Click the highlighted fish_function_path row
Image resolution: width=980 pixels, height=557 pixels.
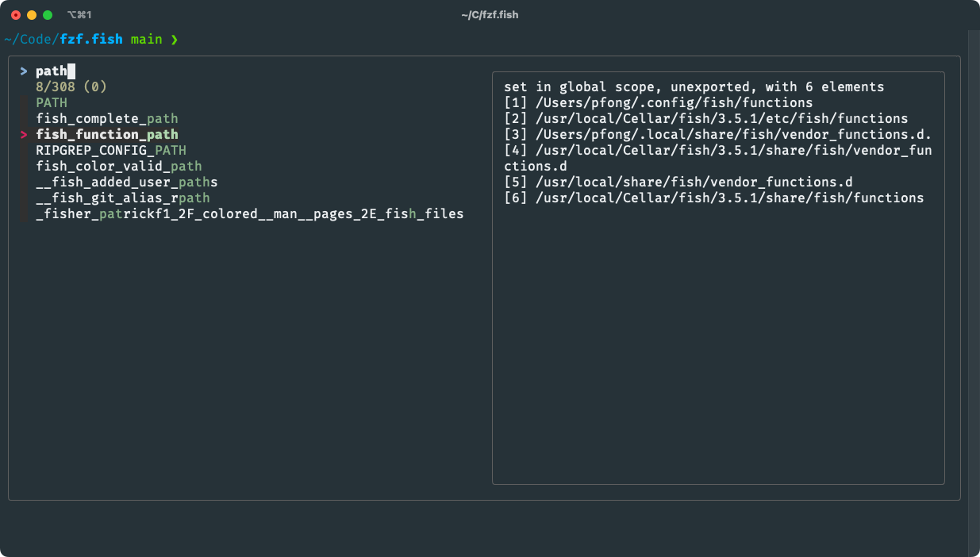point(107,135)
